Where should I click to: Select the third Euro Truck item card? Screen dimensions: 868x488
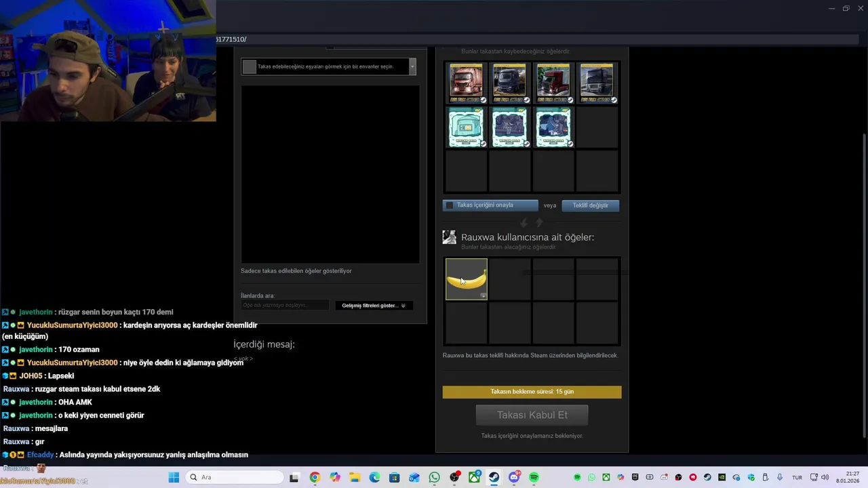pyautogui.click(x=553, y=83)
